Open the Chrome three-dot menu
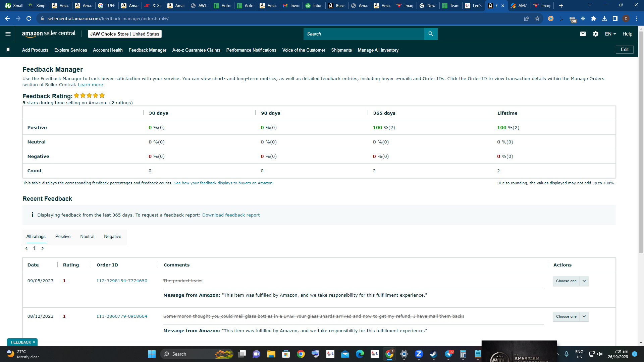Screen dimensions: 644x362 tap(637, 18)
